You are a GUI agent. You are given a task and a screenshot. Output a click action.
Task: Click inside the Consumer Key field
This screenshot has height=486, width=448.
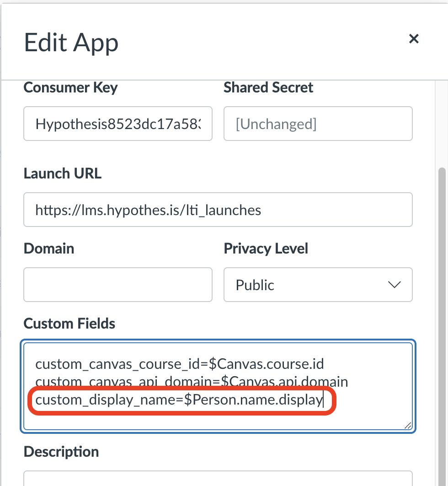pos(117,124)
